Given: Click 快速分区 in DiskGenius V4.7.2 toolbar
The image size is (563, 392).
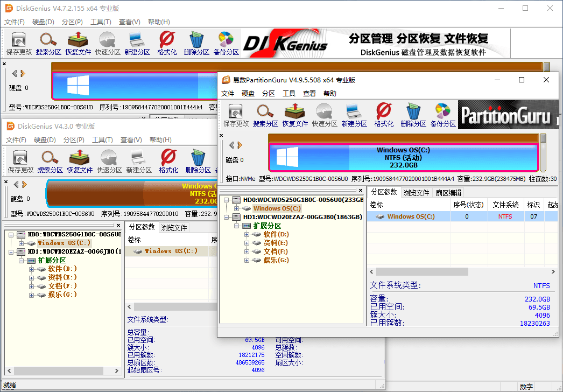Looking at the screenshot, I should click(108, 44).
